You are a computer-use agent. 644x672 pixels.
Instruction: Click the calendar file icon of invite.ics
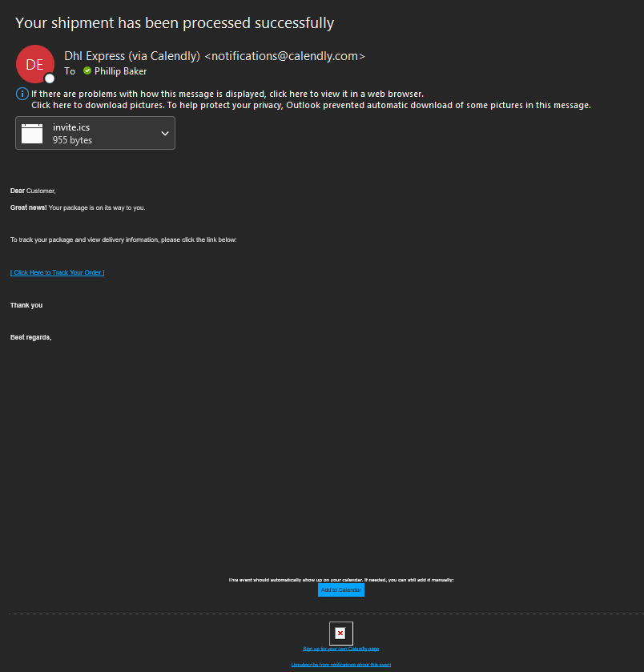coord(32,133)
